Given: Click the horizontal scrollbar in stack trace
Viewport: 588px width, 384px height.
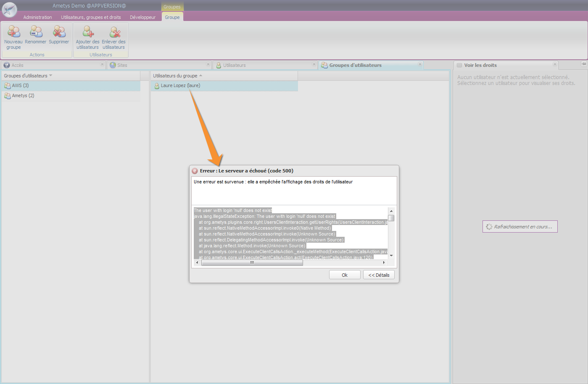Looking at the screenshot, I should (x=252, y=262).
